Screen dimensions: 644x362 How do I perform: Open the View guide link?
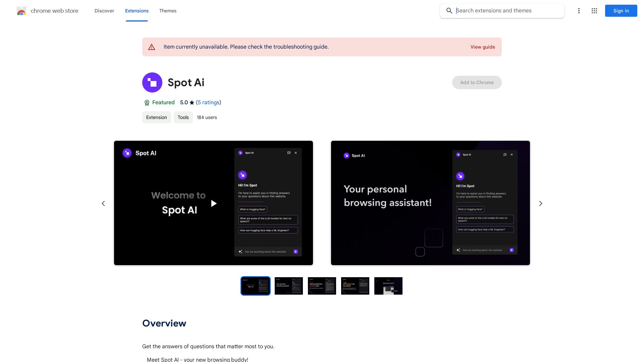(x=483, y=47)
